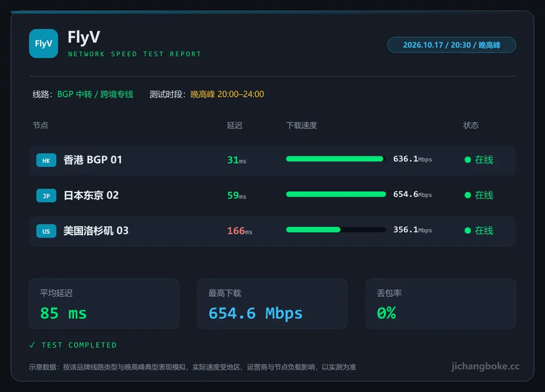Image resolution: width=545 pixels, height=392 pixels.
Task: Click the green status dot for 美国洛杉矶 03
Action: pyautogui.click(x=467, y=230)
